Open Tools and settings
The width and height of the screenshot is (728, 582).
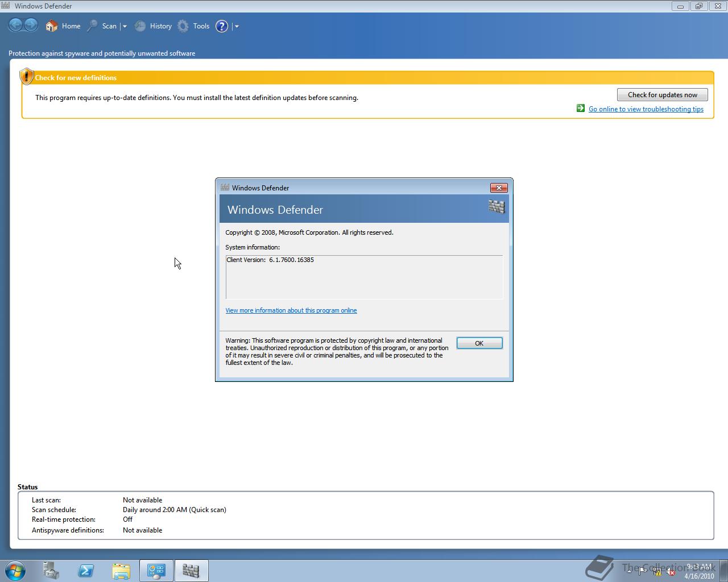[193, 26]
